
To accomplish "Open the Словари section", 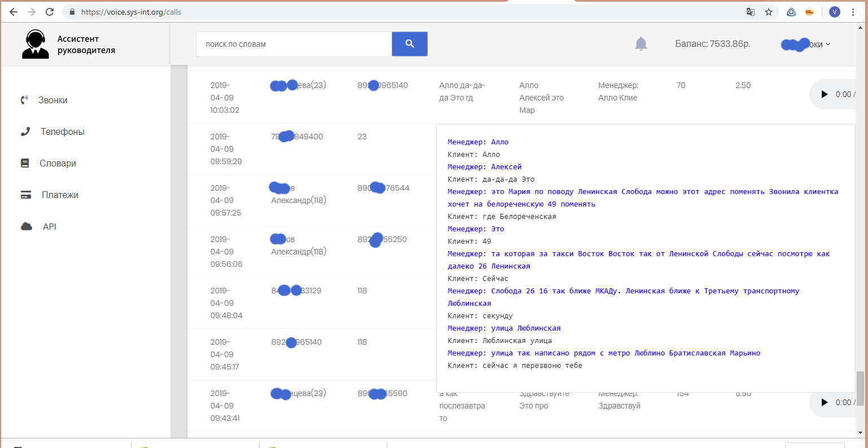I will (x=58, y=163).
